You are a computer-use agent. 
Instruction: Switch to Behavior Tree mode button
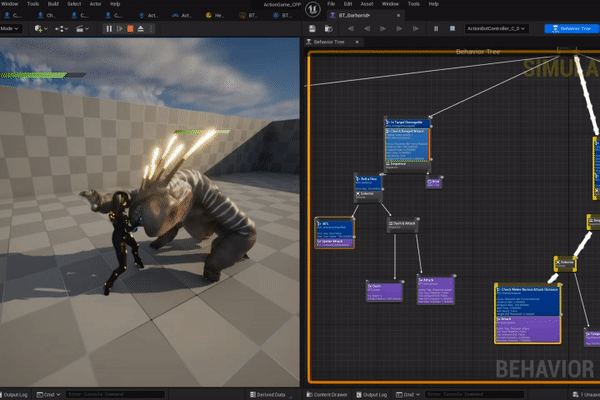click(x=572, y=29)
